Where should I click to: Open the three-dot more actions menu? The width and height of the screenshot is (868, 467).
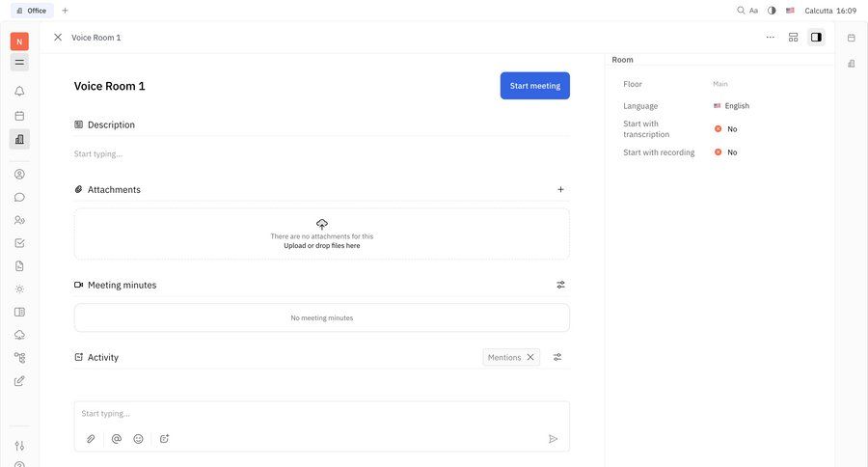click(x=770, y=37)
